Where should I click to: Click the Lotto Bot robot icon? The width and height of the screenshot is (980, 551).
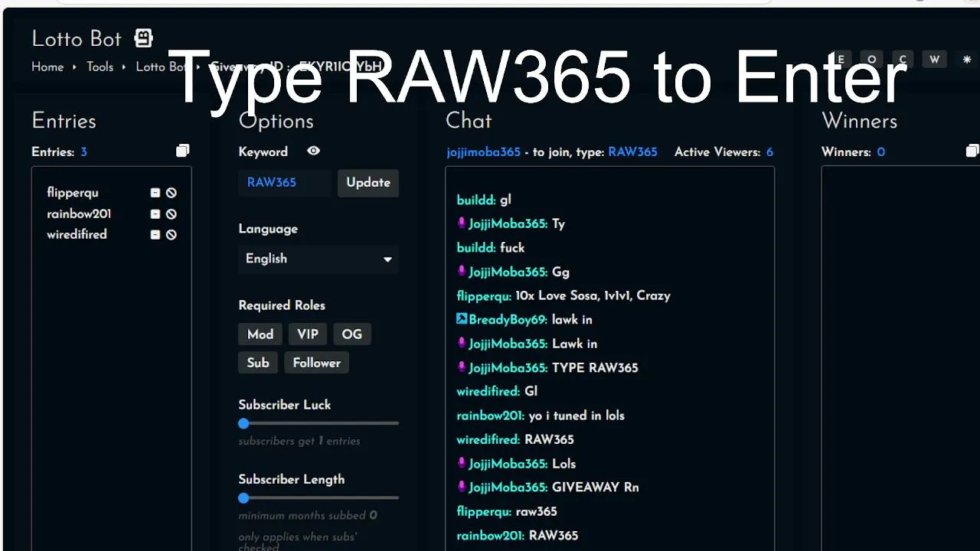[x=143, y=37]
